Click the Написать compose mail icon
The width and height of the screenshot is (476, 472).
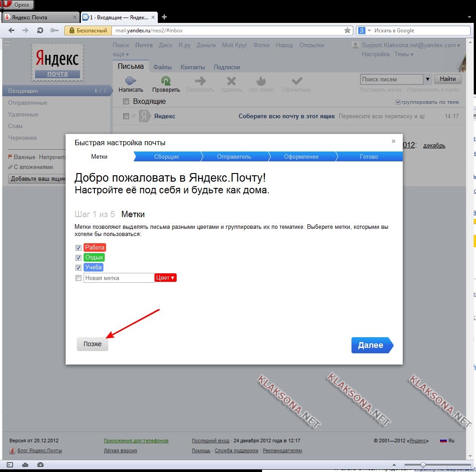click(130, 81)
